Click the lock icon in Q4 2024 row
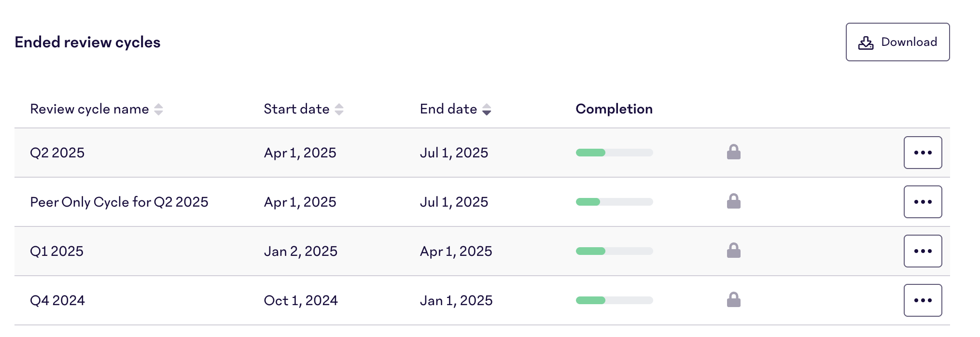980x337 pixels. (x=734, y=300)
